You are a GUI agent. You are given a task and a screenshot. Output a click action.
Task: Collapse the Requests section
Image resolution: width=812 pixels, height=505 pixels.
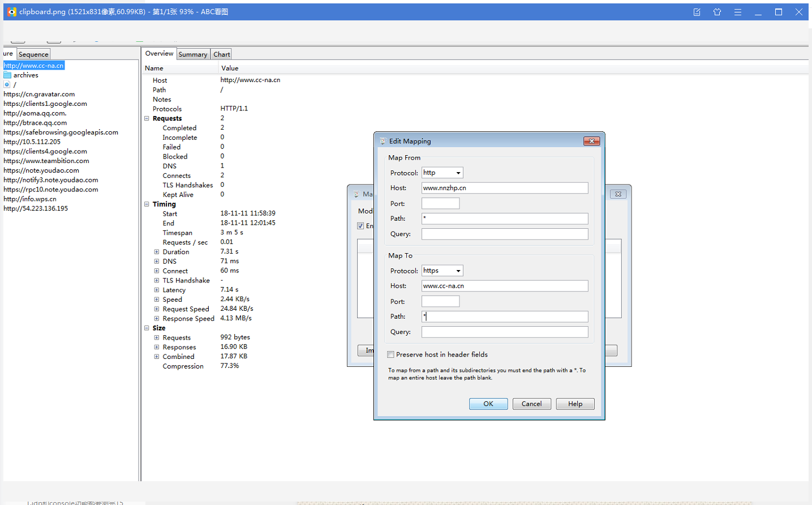pyautogui.click(x=147, y=118)
